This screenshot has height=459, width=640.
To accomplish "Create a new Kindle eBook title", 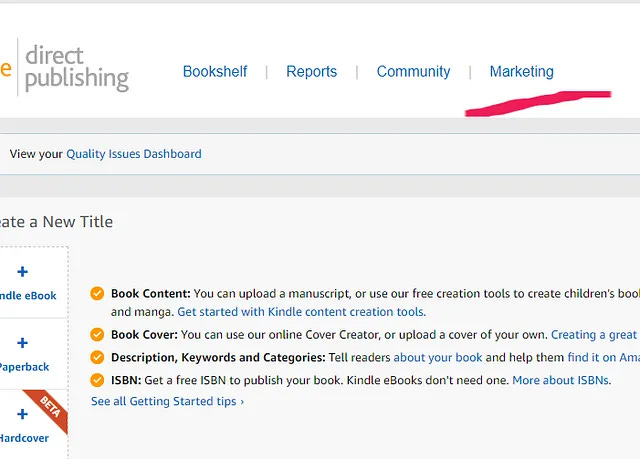I will (28, 295).
